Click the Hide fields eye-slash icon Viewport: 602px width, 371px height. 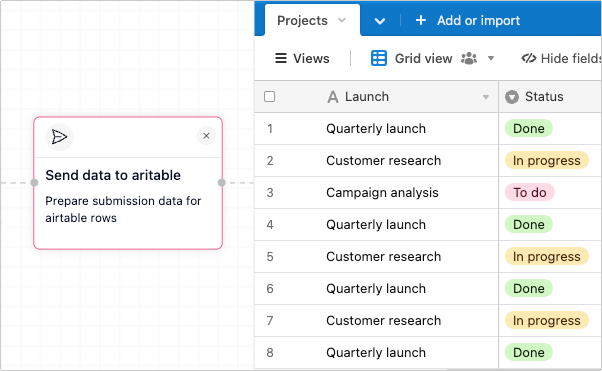pyautogui.click(x=529, y=58)
